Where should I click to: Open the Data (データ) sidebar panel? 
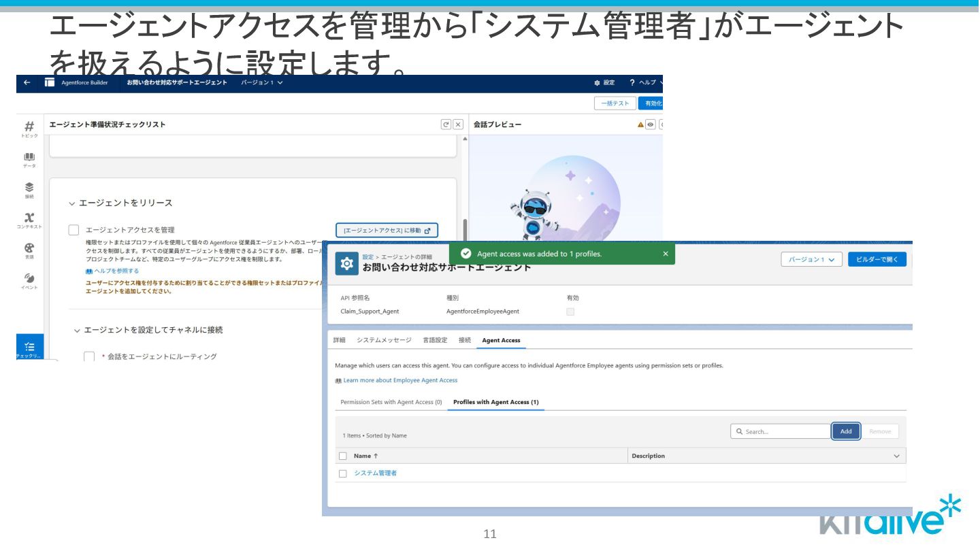[x=29, y=160]
